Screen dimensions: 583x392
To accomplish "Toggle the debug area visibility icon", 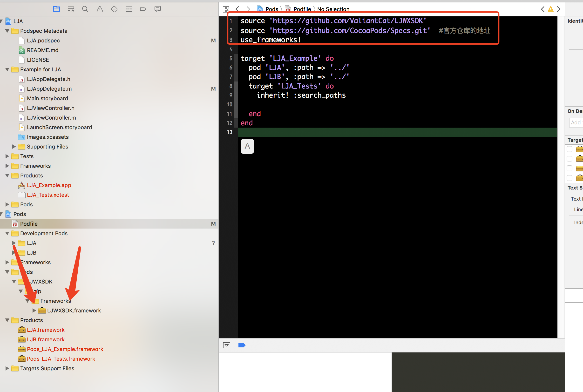I will coord(226,345).
